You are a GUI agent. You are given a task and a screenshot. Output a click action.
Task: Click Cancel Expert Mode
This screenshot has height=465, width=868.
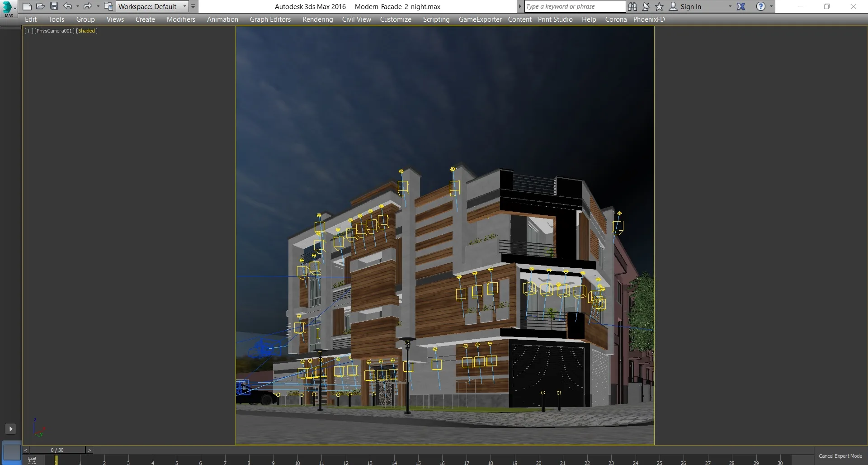click(x=840, y=456)
